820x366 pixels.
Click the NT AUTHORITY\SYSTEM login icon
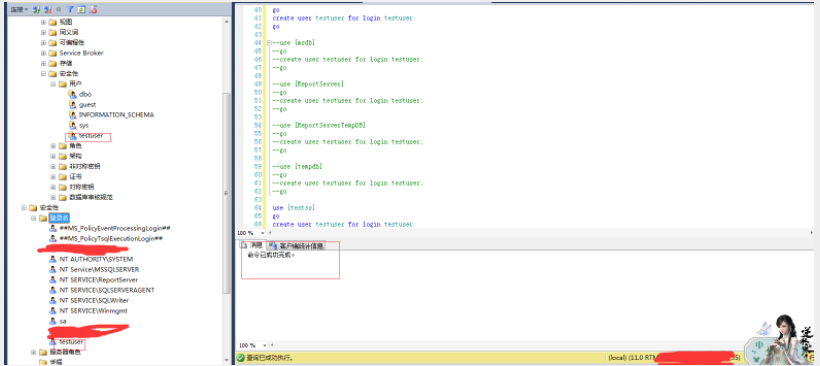pos(52,259)
